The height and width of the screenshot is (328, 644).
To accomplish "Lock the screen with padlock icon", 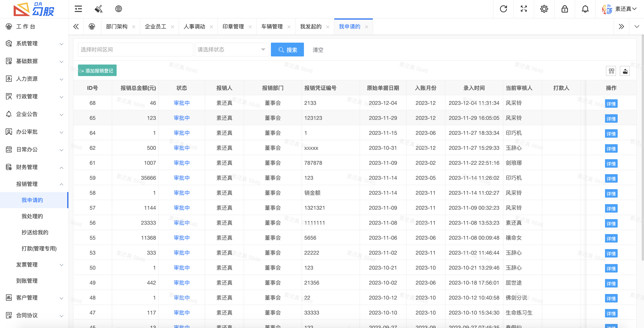I will point(564,9).
